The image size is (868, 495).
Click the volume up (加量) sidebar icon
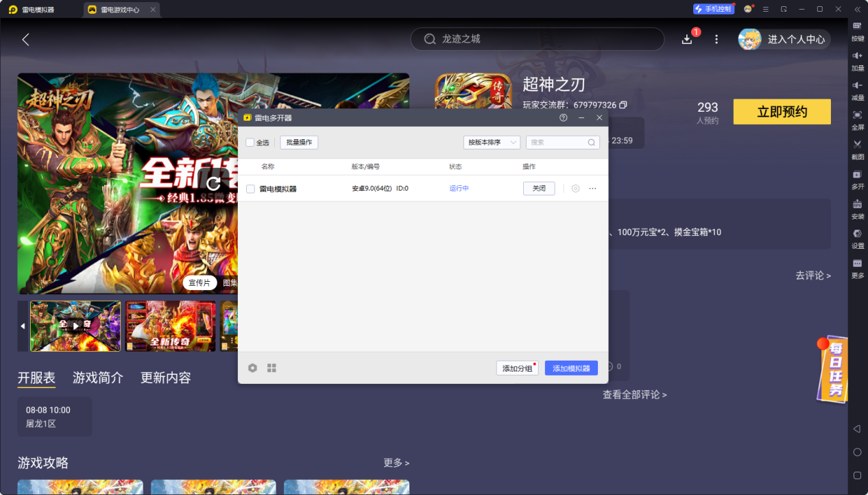(856, 63)
